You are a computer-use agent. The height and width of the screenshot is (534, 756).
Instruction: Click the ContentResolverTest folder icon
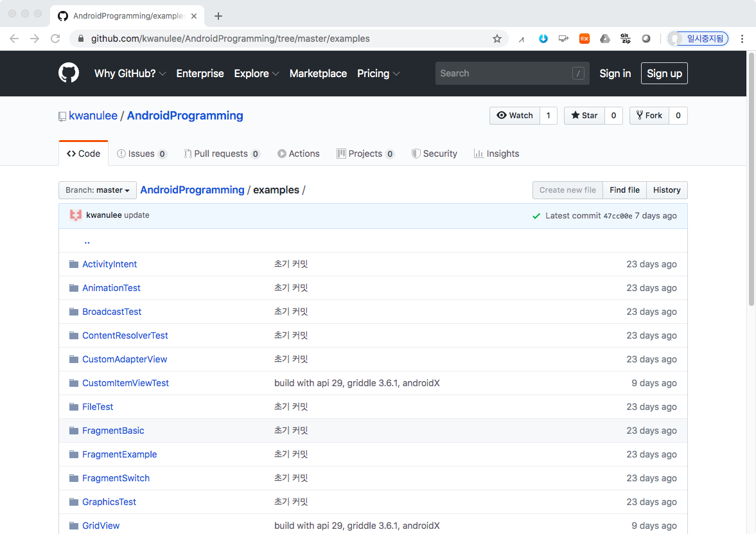point(74,335)
